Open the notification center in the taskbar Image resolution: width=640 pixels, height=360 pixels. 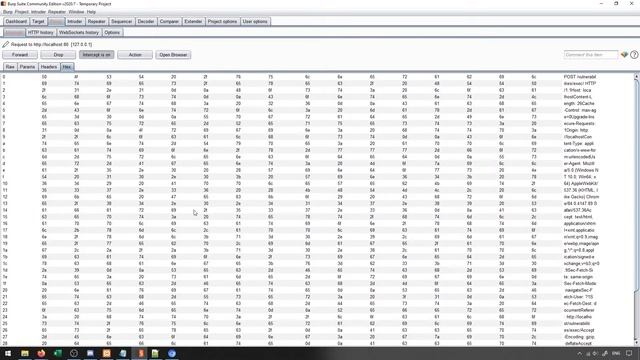[629, 353]
